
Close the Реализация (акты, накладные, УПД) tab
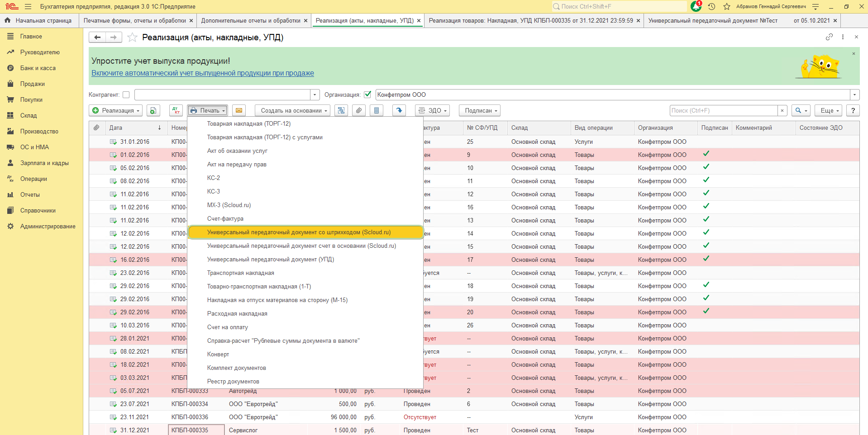point(419,20)
